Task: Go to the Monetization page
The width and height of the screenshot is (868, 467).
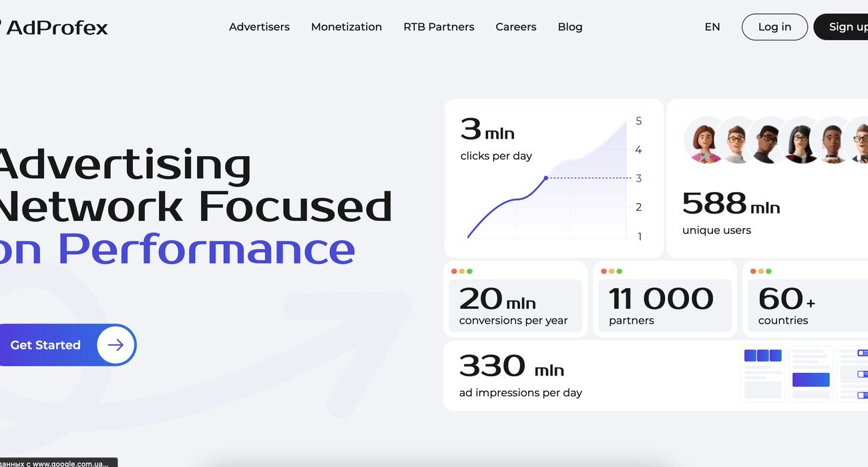Action: pyautogui.click(x=347, y=27)
